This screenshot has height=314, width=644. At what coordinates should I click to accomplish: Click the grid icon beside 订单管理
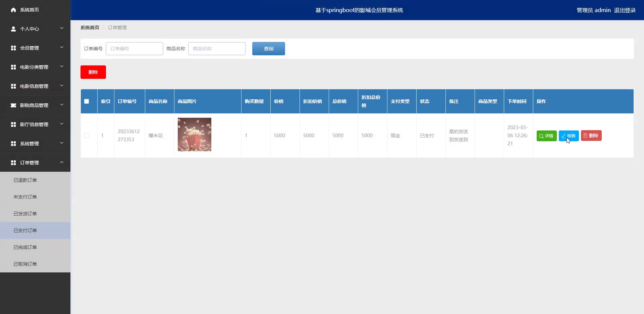(13, 163)
